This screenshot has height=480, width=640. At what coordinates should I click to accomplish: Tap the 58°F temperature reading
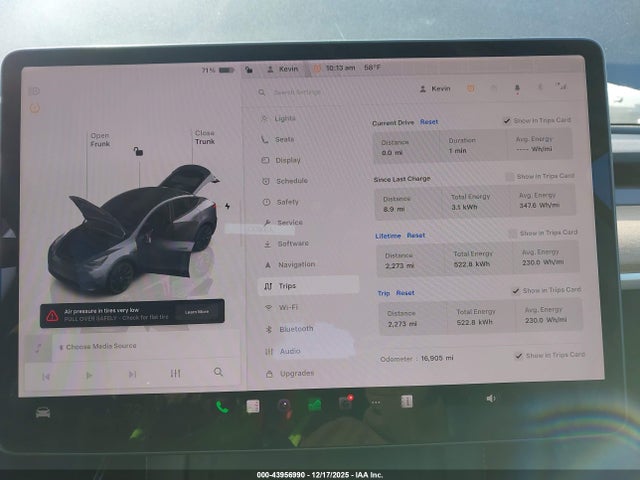coord(372,67)
